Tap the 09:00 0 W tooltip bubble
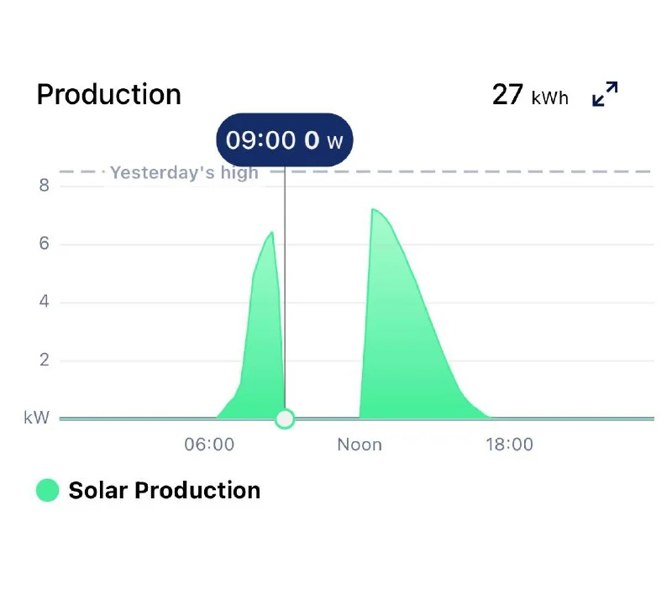672x616 pixels. (x=285, y=140)
